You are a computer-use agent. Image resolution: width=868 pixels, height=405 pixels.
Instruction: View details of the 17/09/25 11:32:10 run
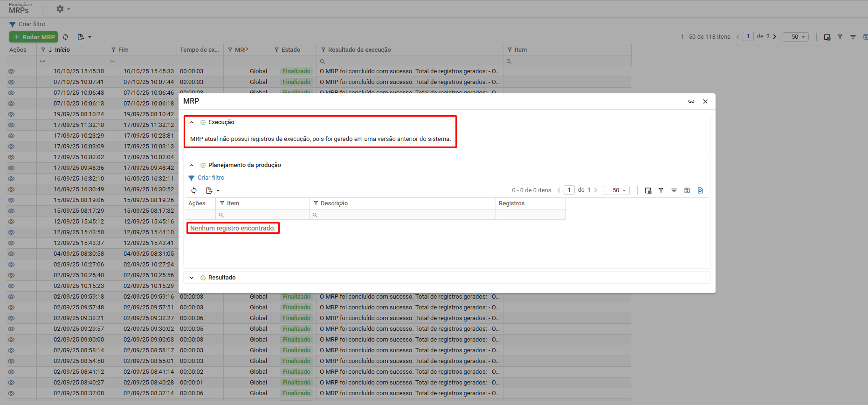[x=11, y=125]
